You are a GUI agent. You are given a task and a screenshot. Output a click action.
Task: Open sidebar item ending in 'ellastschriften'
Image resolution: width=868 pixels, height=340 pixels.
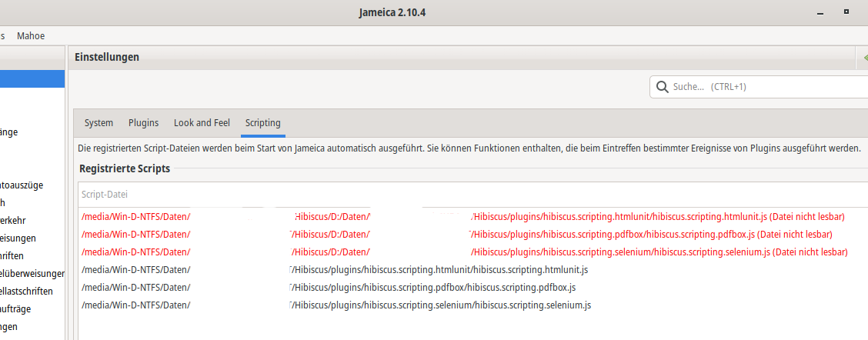27,292
